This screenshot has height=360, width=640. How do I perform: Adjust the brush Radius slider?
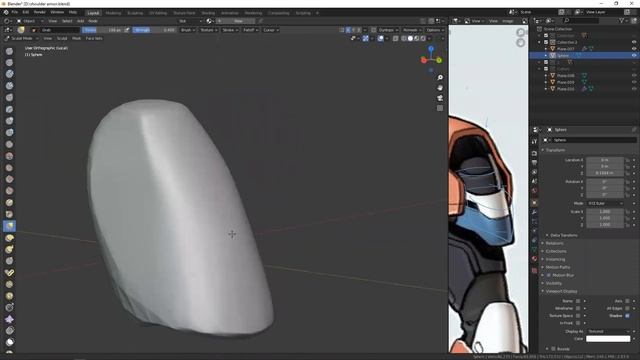point(102,30)
